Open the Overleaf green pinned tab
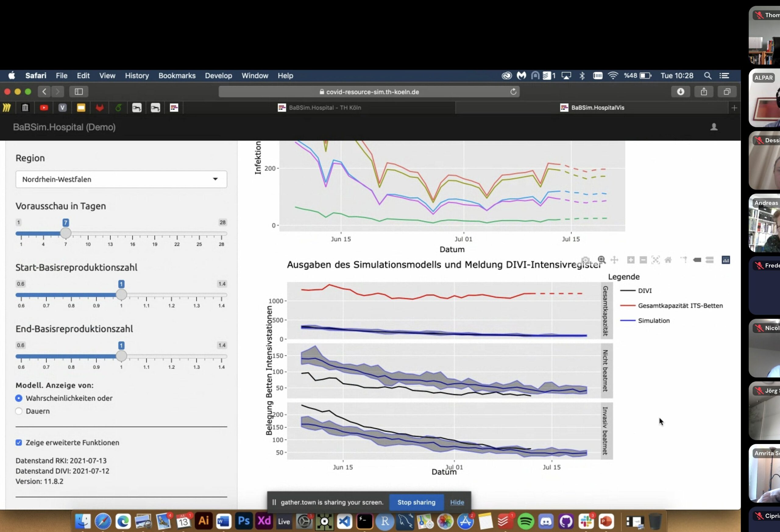 [x=118, y=108]
